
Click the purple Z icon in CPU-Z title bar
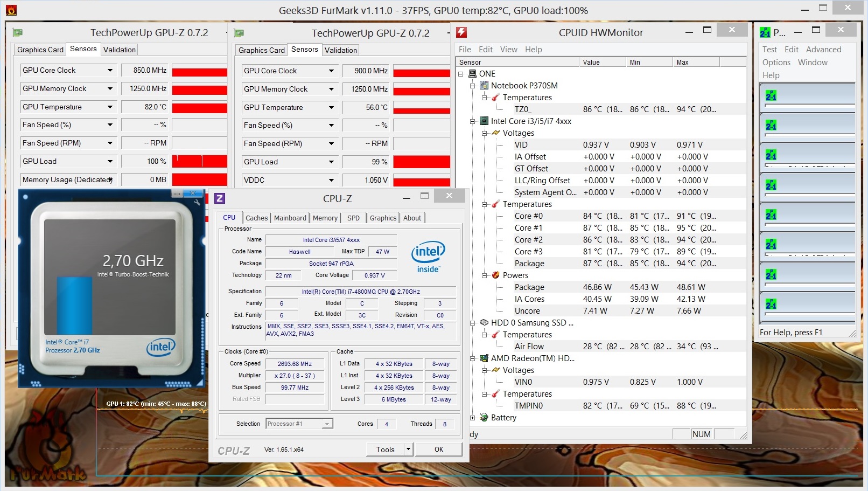pos(220,198)
